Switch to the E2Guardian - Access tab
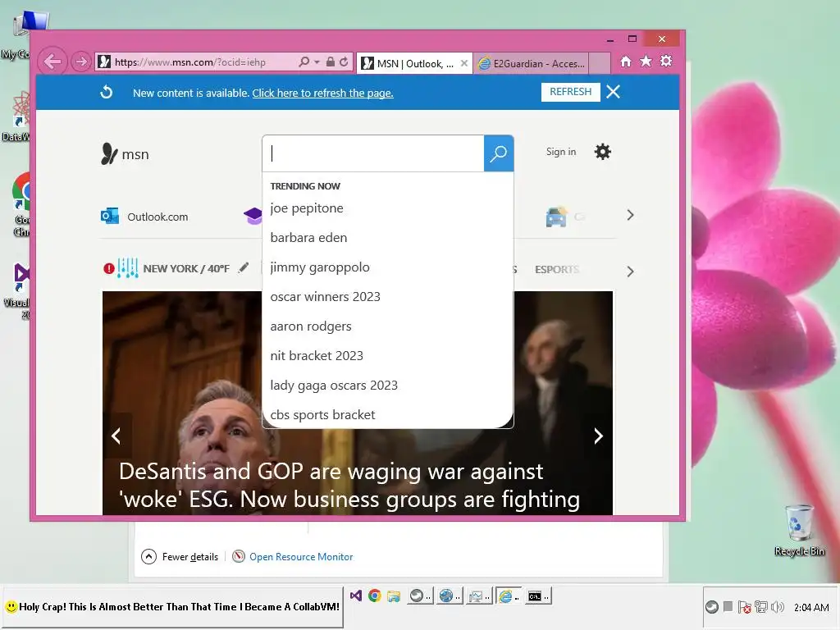Screen dimensions: 840x630 tap(531, 64)
